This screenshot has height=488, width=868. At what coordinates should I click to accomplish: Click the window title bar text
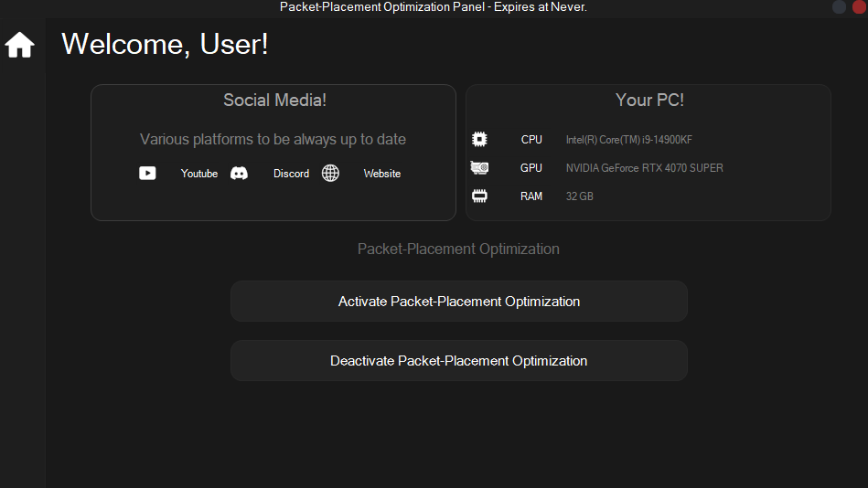pos(434,7)
